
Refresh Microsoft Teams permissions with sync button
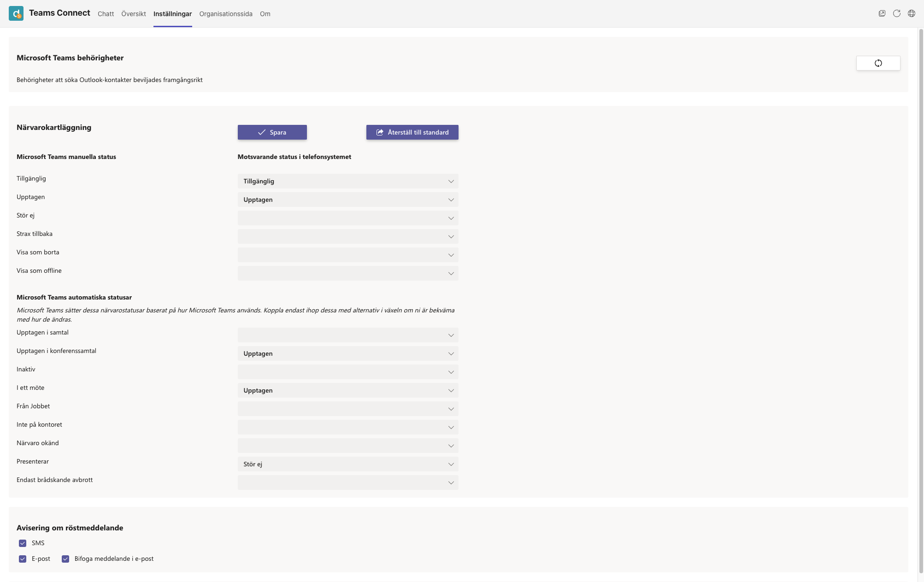(878, 63)
